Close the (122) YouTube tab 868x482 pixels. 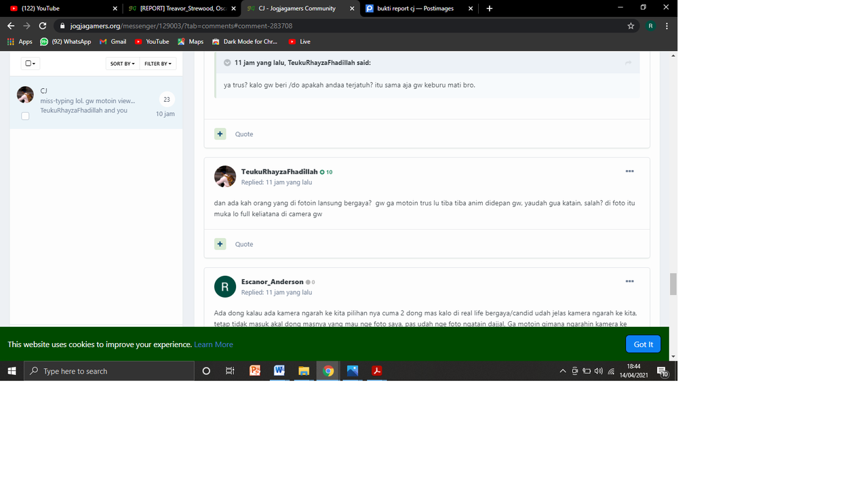coord(115,8)
